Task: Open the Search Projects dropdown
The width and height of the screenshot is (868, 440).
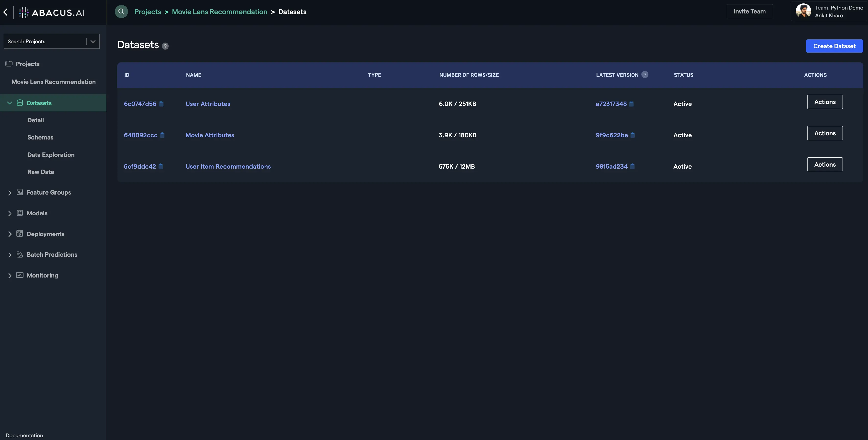Action: [93, 41]
